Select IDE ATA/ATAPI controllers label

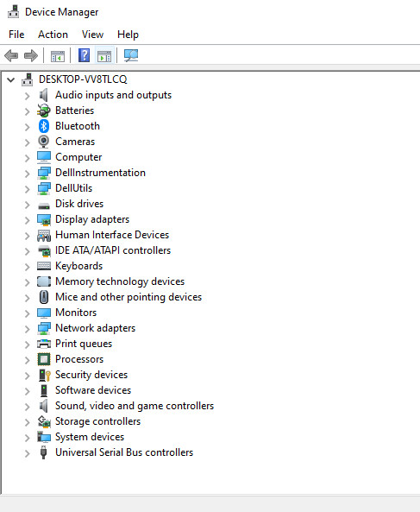click(x=113, y=250)
